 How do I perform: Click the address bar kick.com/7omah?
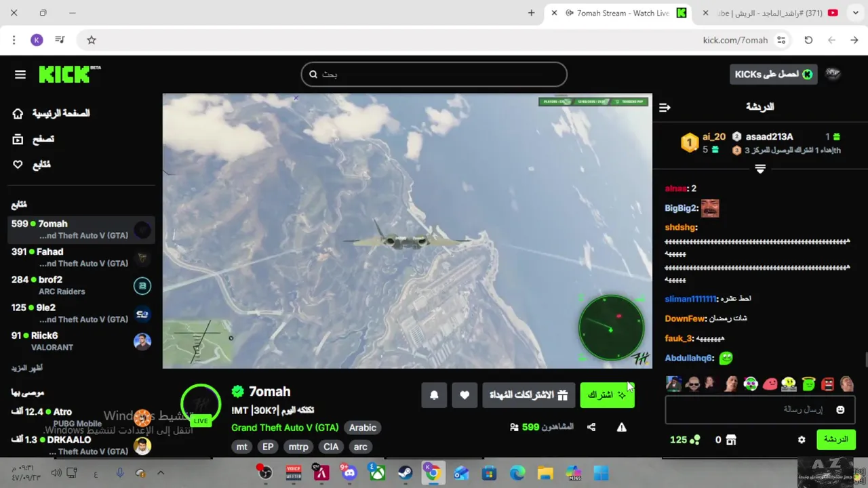point(735,40)
